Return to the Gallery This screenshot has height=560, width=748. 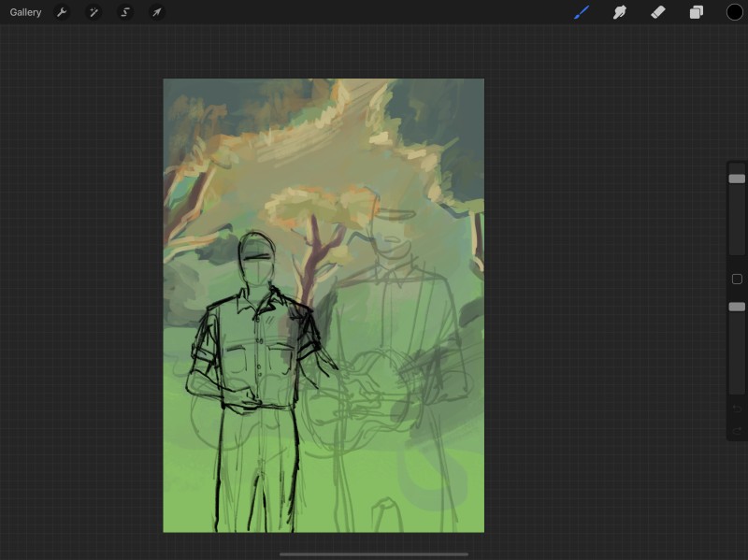(25, 12)
